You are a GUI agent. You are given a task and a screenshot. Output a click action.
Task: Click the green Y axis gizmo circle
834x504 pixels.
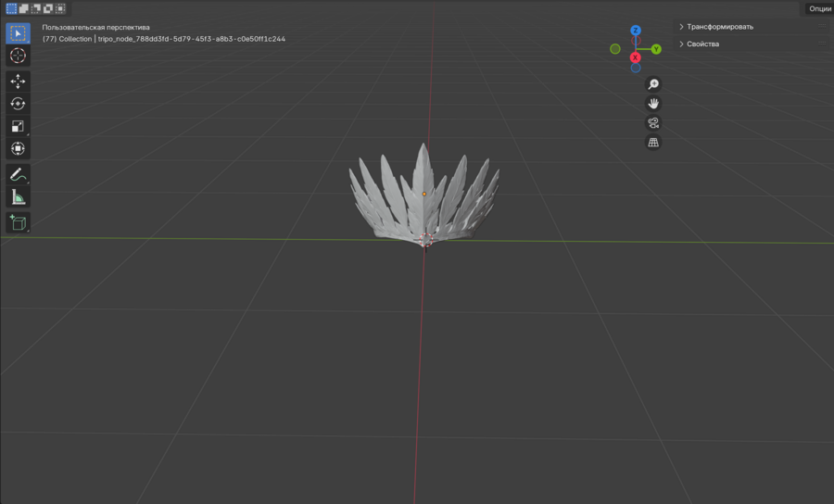(656, 49)
